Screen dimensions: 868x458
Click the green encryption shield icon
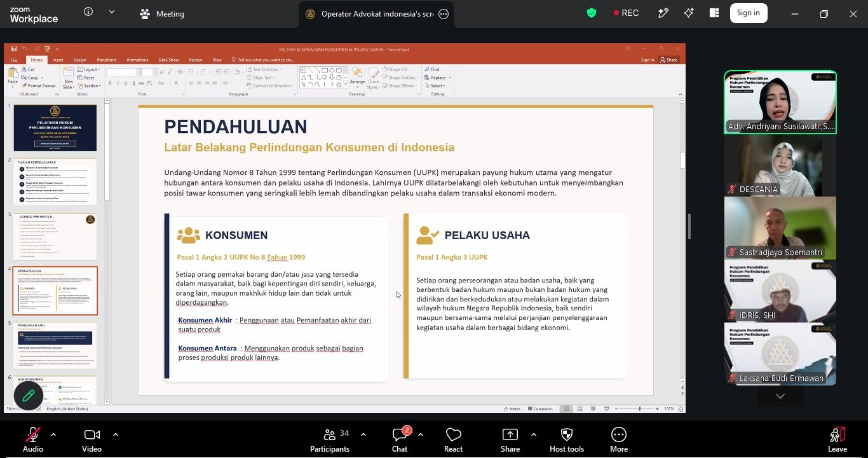(x=592, y=13)
